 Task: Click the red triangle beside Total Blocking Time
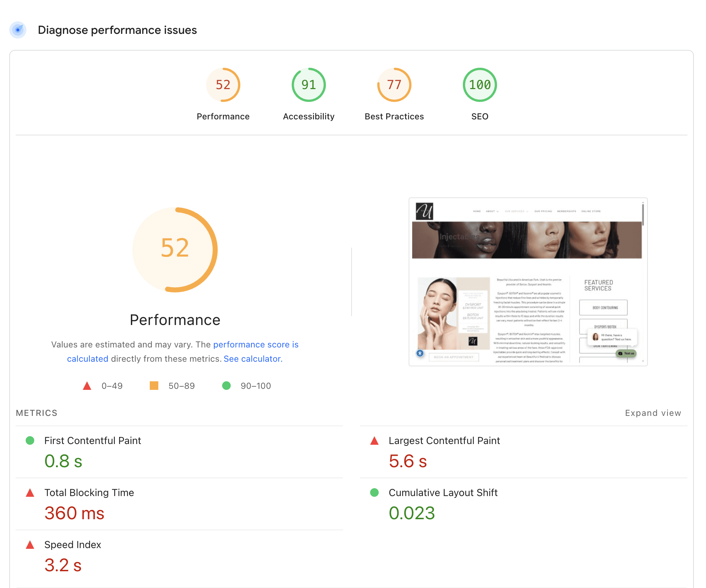pos(30,493)
